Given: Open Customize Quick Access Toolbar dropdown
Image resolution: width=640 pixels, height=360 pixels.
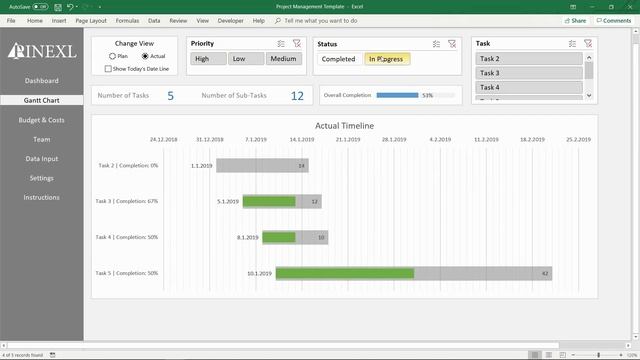Looking at the screenshot, I should (x=100, y=7).
